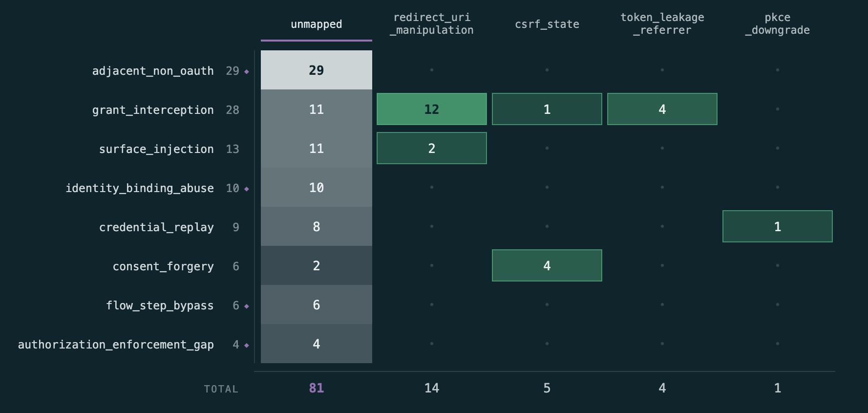Click the flow_step_bypass row label
Image resolution: width=868 pixels, height=413 pixels.
pyautogui.click(x=160, y=305)
